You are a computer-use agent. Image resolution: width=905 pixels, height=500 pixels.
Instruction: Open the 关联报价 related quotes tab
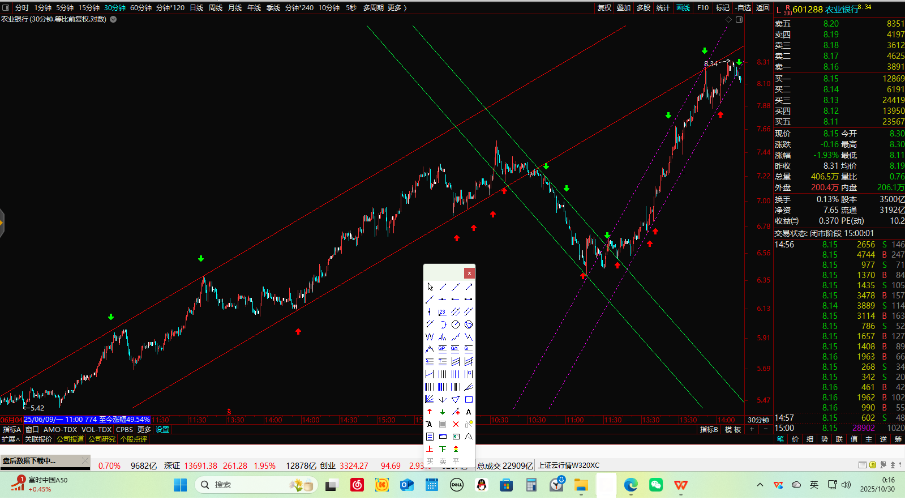point(38,439)
